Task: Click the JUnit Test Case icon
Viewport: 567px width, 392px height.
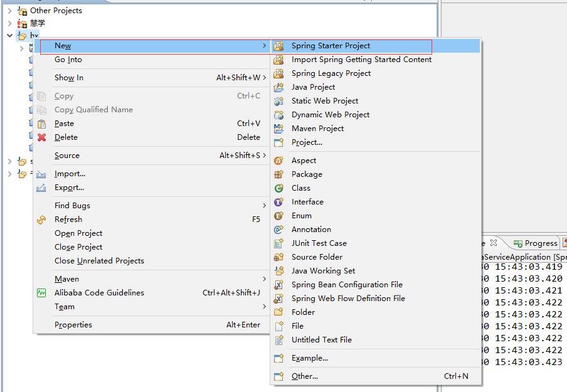Action: pos(279,243)
